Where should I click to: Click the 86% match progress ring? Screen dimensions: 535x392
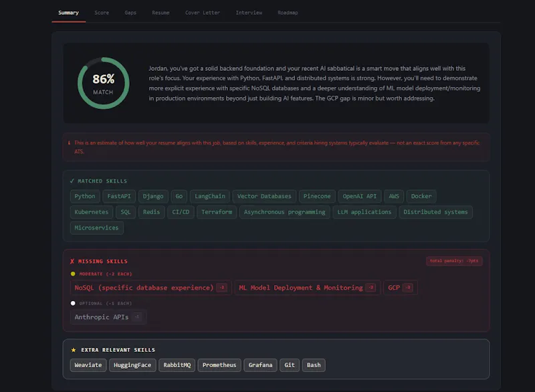(x=104, y=83)
